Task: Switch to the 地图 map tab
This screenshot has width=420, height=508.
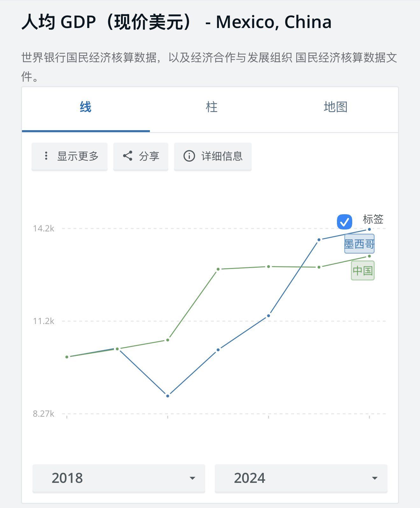Action: [335, 107]
